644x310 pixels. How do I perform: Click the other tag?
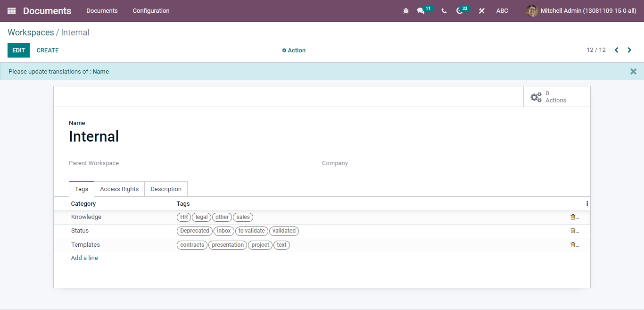(222, 217)
